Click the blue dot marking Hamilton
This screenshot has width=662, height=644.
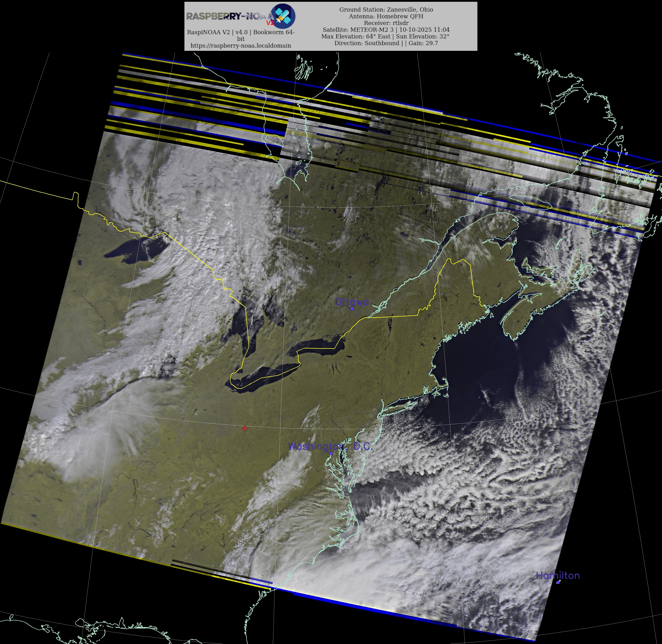click(558, 582)
